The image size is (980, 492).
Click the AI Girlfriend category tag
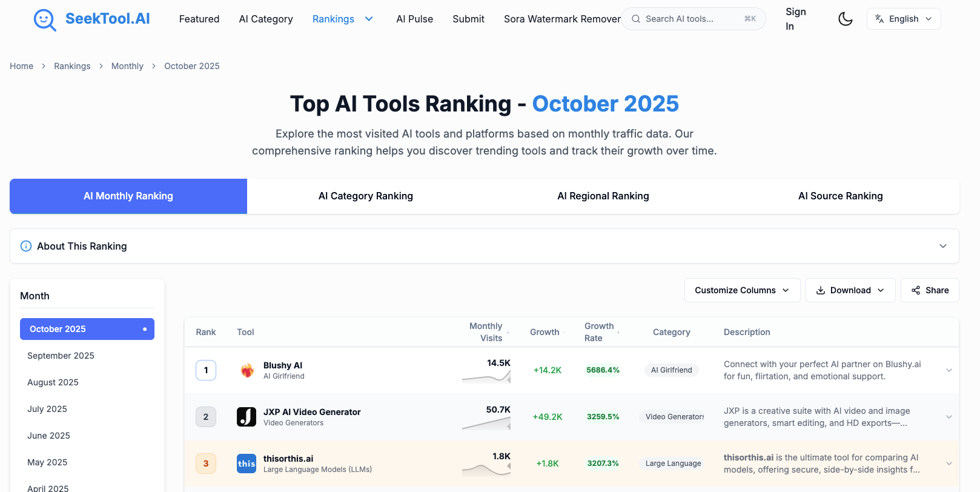pos(671,370)
